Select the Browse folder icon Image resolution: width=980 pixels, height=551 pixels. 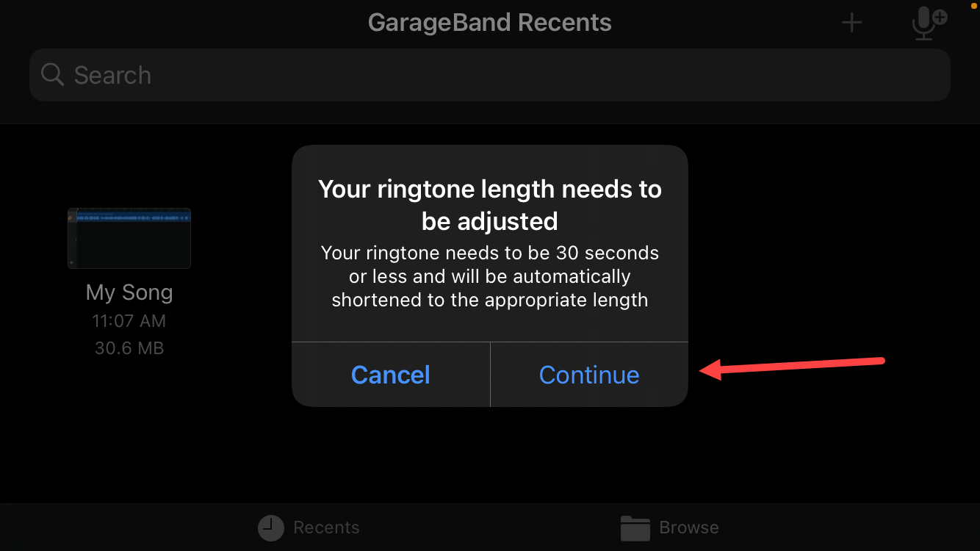tap(635, 527)
